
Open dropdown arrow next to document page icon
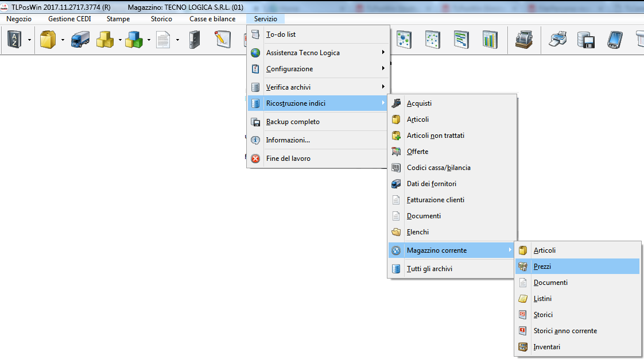click(x=177, y=40)
